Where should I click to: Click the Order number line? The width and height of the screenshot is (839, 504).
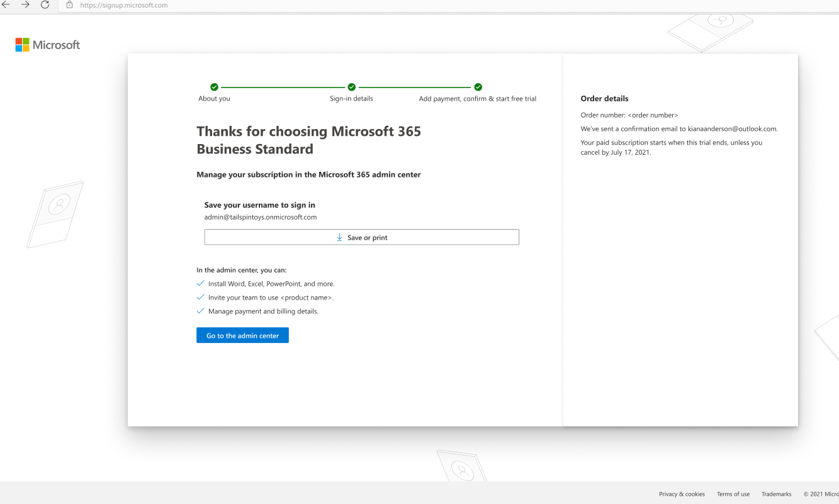629,115
